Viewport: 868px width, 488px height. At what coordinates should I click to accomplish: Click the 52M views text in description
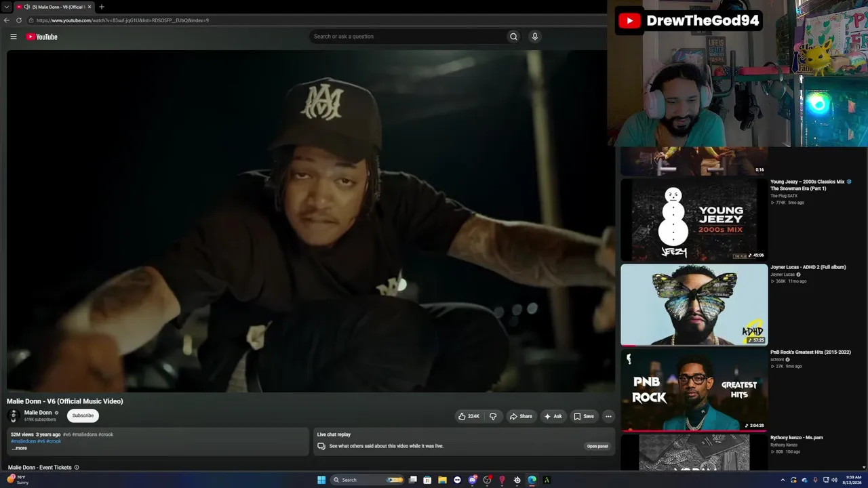(x=22, y=434)
